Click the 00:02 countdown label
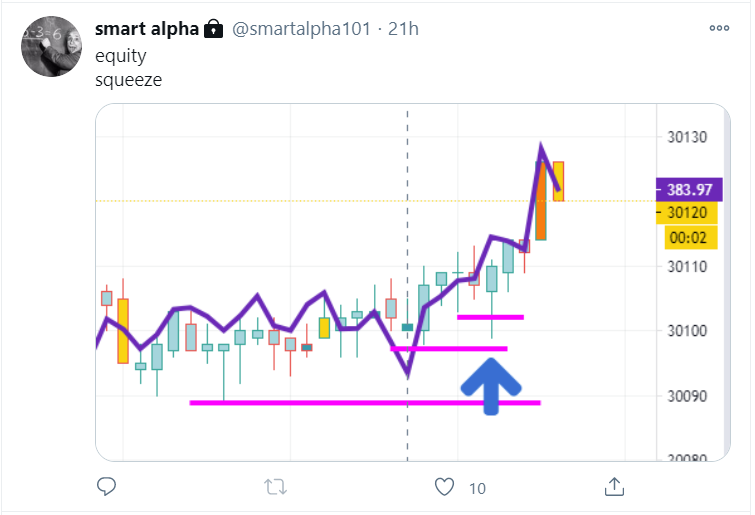The width and height of the screenshot is (755, 515). pyautogui.click(x=687, y=238)
